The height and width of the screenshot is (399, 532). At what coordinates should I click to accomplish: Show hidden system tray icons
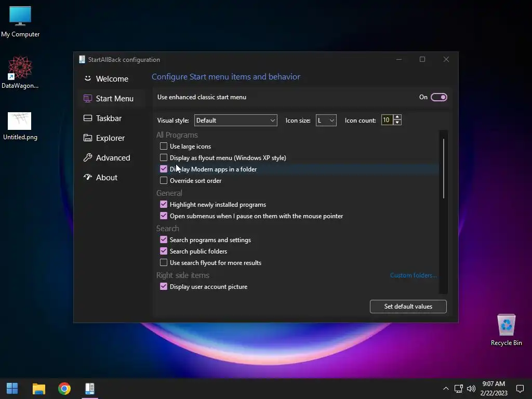446,389
